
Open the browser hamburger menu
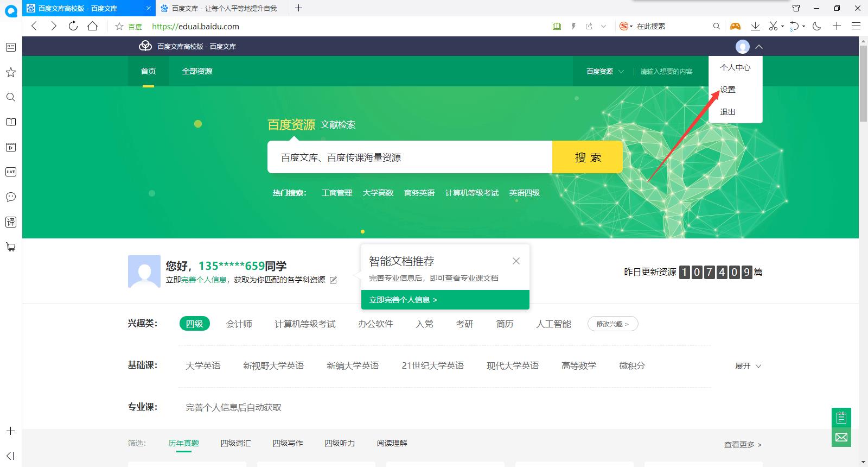point(856,26)
